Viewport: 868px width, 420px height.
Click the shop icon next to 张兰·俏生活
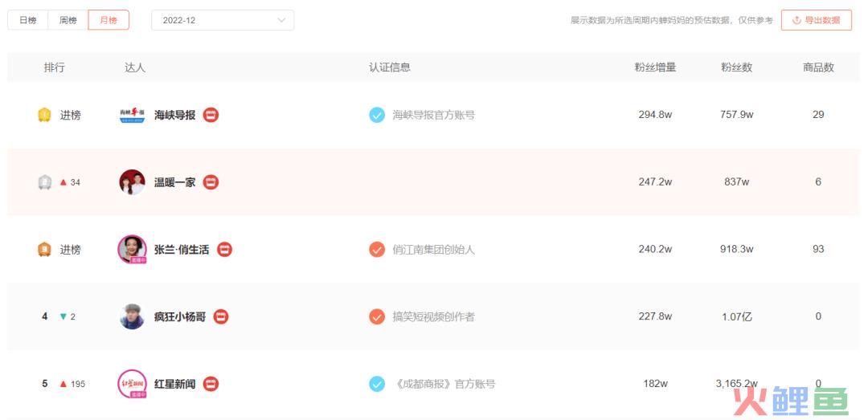[224, 250]
